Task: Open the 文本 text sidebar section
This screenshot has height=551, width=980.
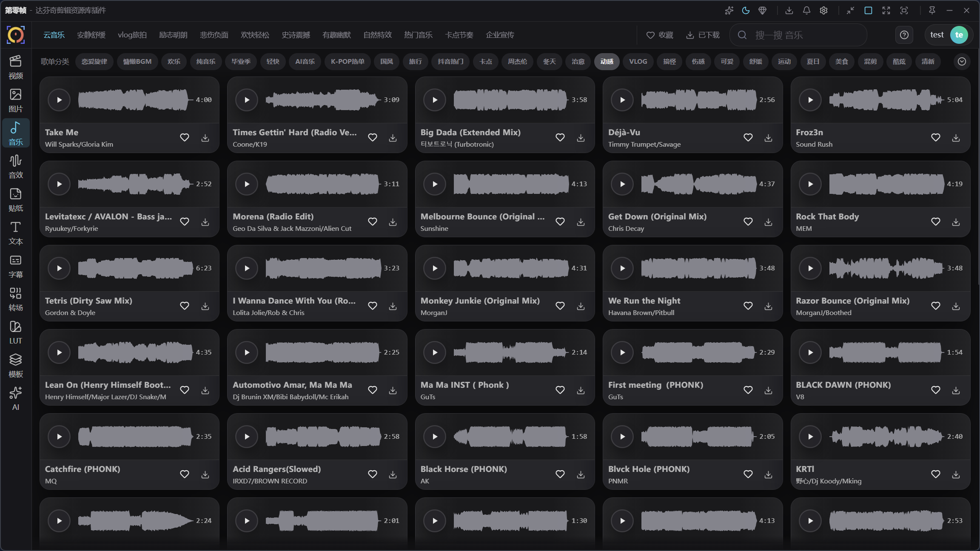Action: click(x=16, y=233)
